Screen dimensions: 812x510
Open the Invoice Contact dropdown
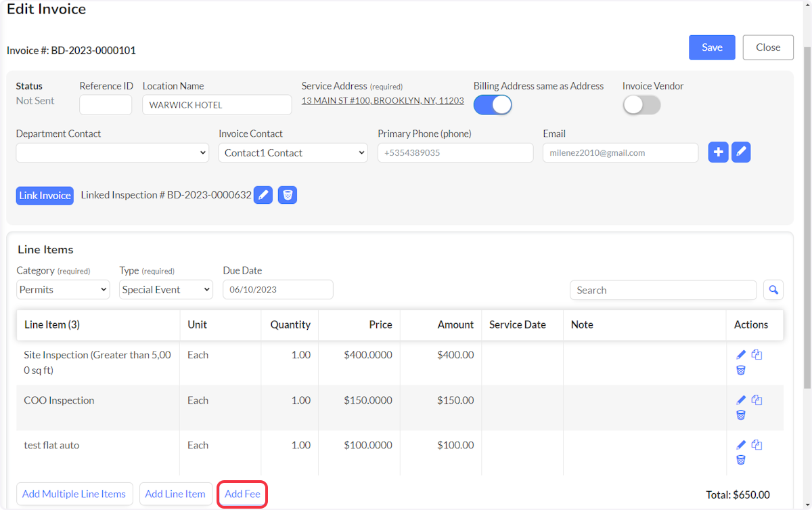(x=293, y=152)
